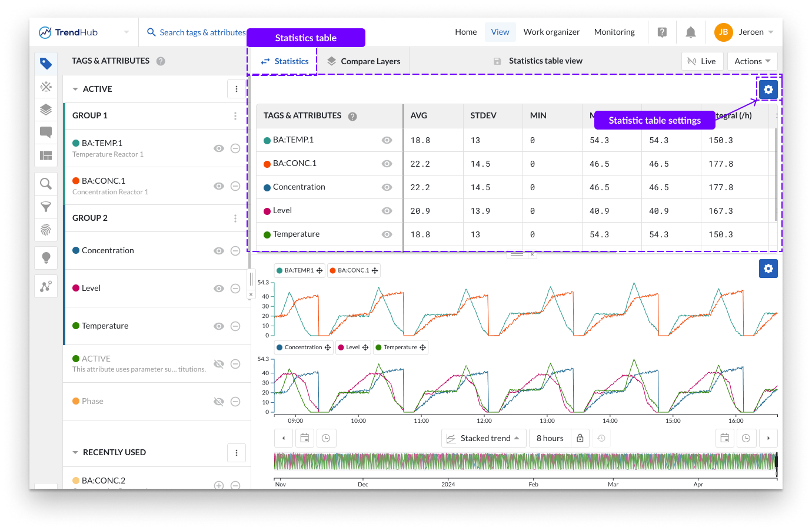Click the Search tags & attributes field

pos(202,32)
